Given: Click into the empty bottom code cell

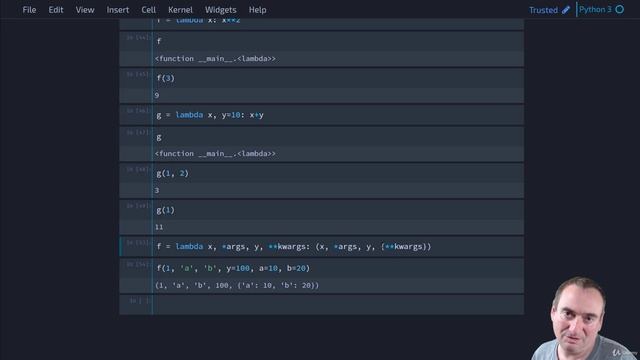Looking at the screenshot, I should [x=338, y=304].
